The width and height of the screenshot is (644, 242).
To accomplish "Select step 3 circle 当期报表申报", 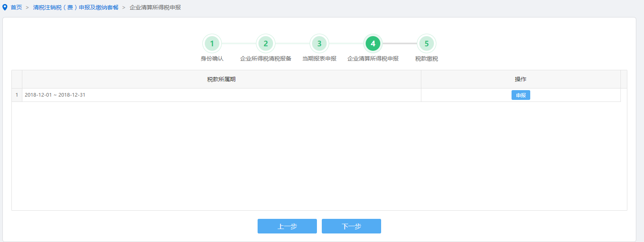I will [x=319, y=43].
